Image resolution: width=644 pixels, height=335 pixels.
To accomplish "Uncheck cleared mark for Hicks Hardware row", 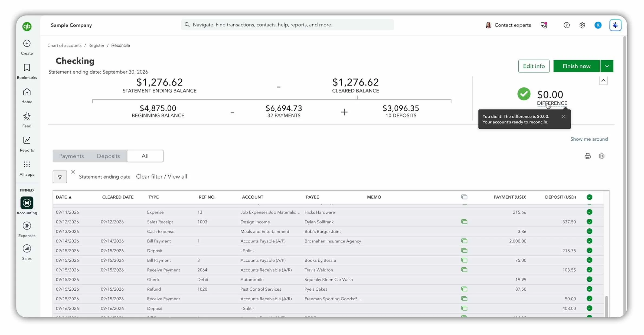I will click(x=589, y=212).
